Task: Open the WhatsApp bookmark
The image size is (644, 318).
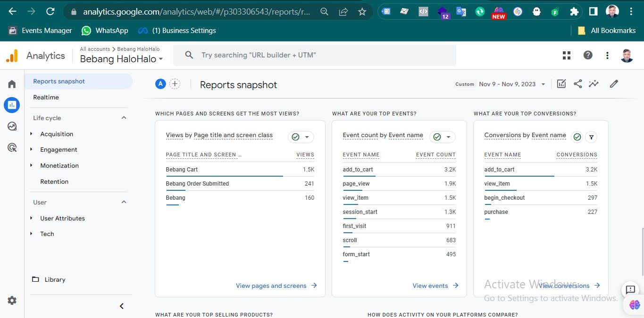Action: [105, 31]
